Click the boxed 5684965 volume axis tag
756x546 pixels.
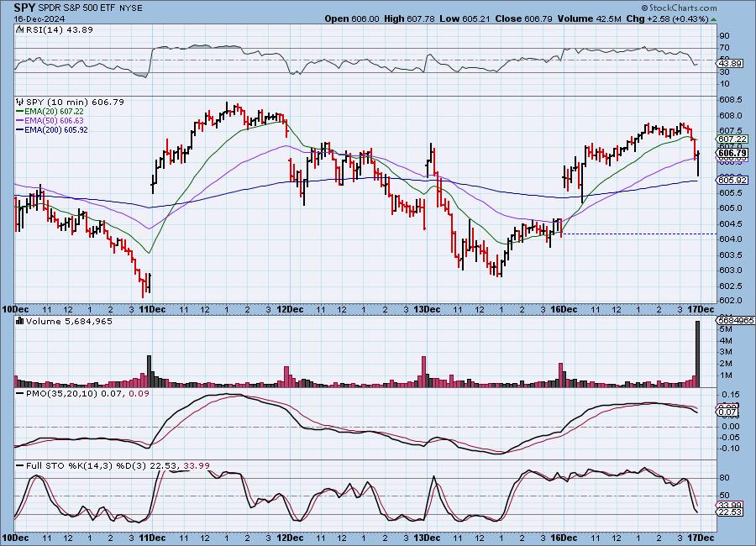pos(736,320)
